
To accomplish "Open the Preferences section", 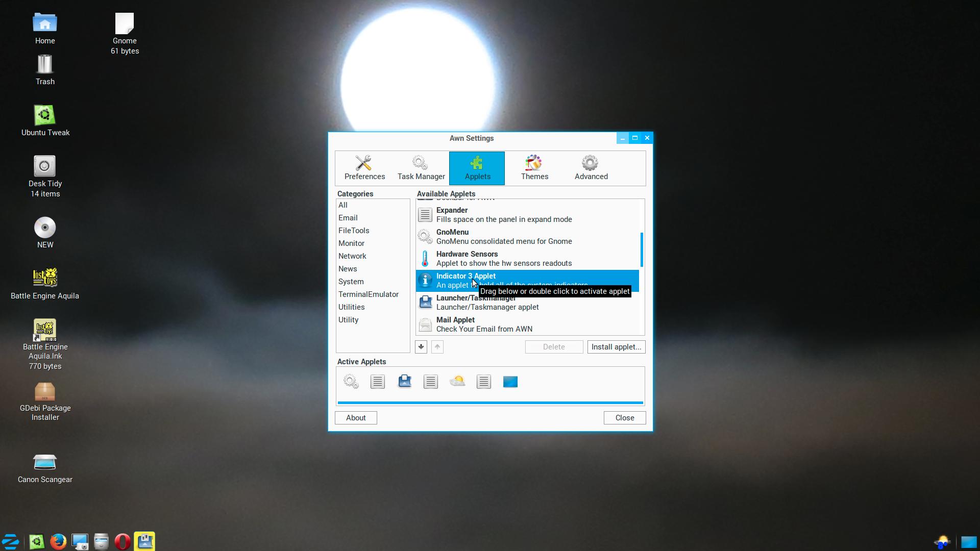I will 364,168.
